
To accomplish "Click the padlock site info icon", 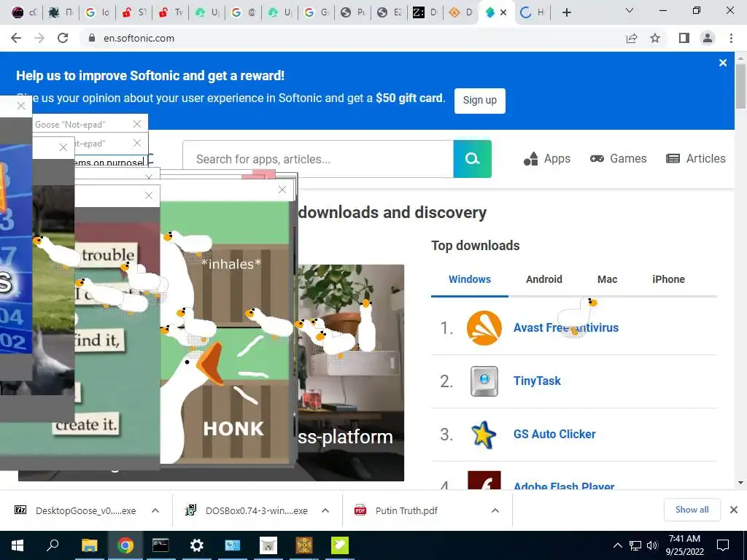I will pos(92,38).
